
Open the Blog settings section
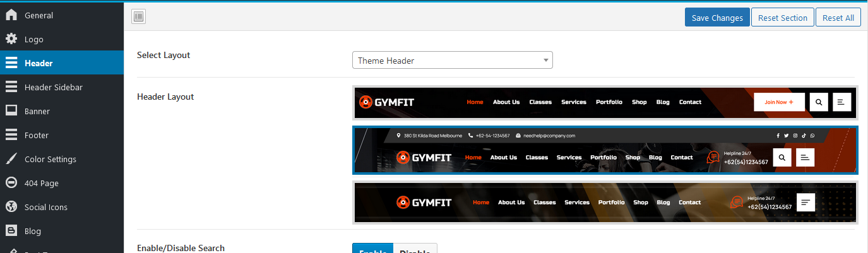(62, 231)
